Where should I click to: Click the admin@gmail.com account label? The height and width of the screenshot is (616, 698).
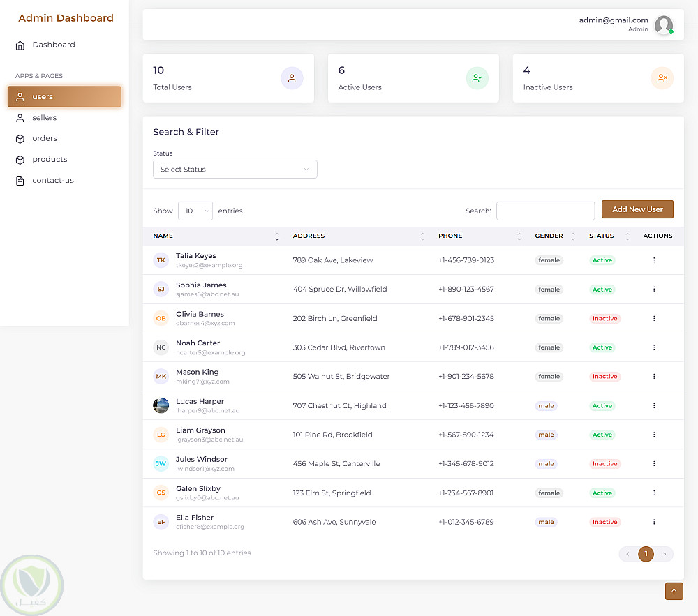[x=614, y=20]
